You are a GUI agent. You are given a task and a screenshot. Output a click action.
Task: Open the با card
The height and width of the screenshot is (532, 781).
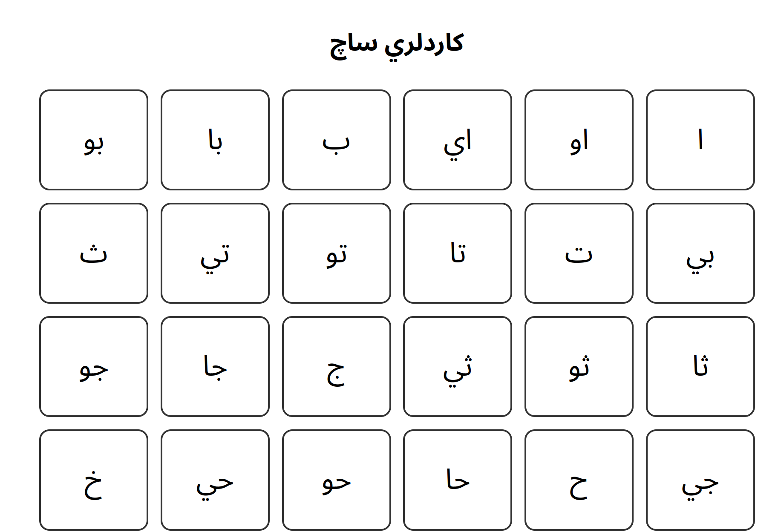(215, 140)
